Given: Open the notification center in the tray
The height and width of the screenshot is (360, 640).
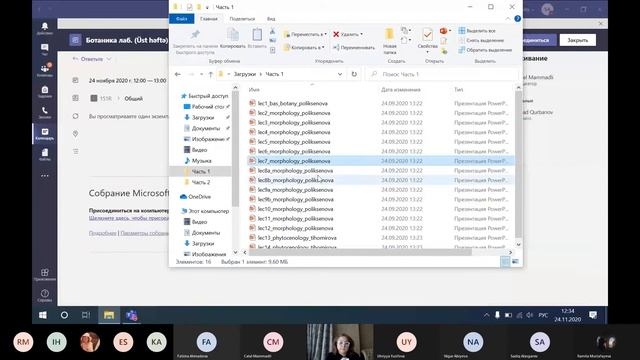Looking at the screenshot, I should click(x=593, y=315).
